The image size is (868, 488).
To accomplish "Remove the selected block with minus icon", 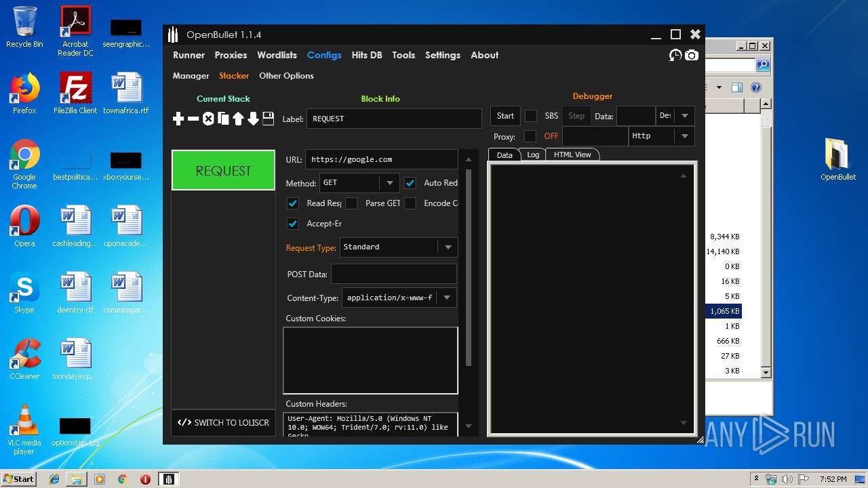I will (193, 119).
